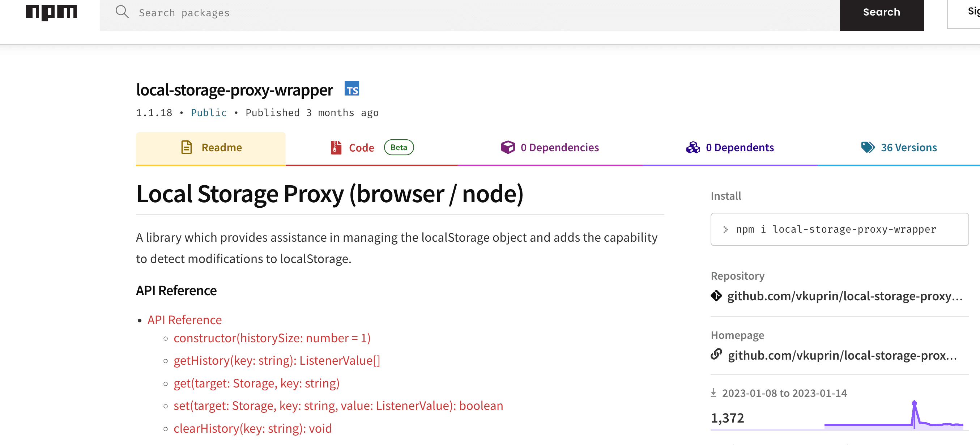Open constructor(historySize: number = 1) link
This screenshot has height=445, width=980.
(x=272, y=338)
